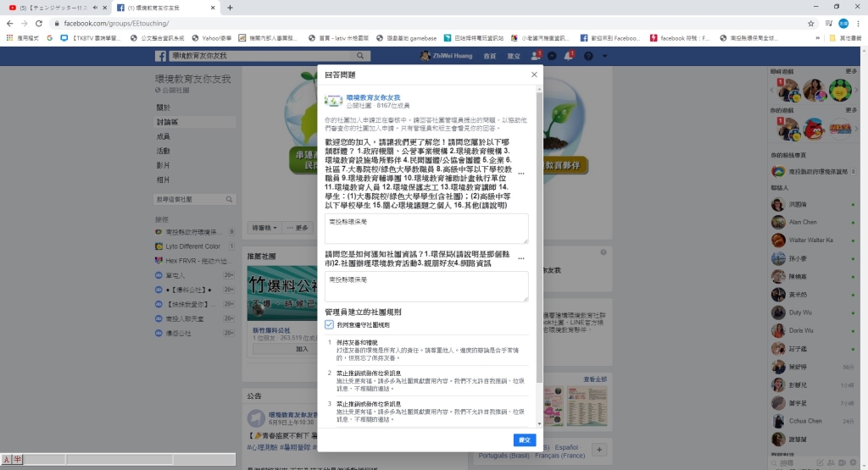This screenshot has height=470, width=868.
Task: Open the friend requests icon
Action: point(536,55)
